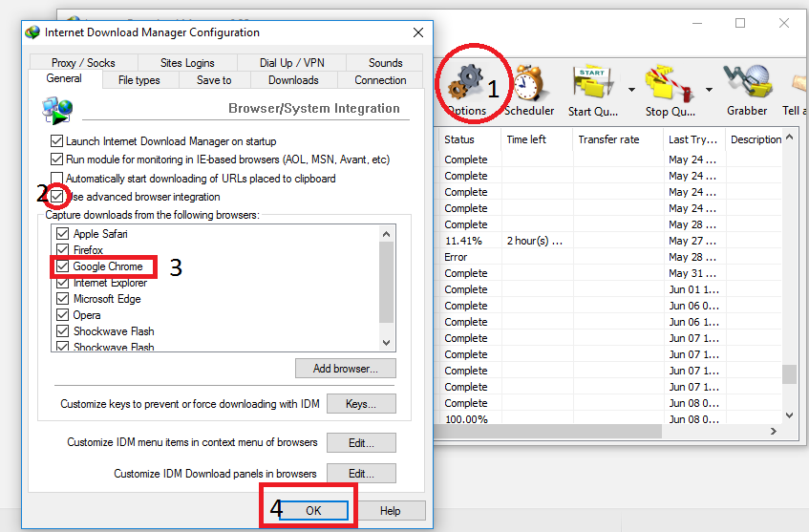
Task: Sort downloads by the Status column header
Action: coord(470,139)
